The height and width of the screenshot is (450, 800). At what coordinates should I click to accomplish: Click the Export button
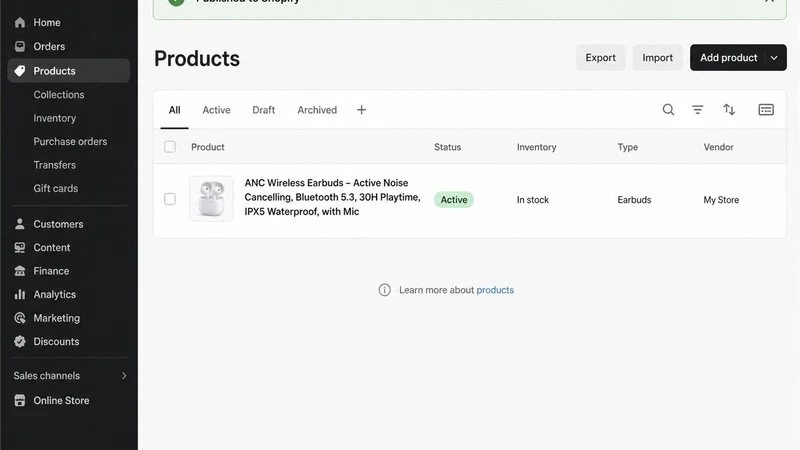pos(601,58)
